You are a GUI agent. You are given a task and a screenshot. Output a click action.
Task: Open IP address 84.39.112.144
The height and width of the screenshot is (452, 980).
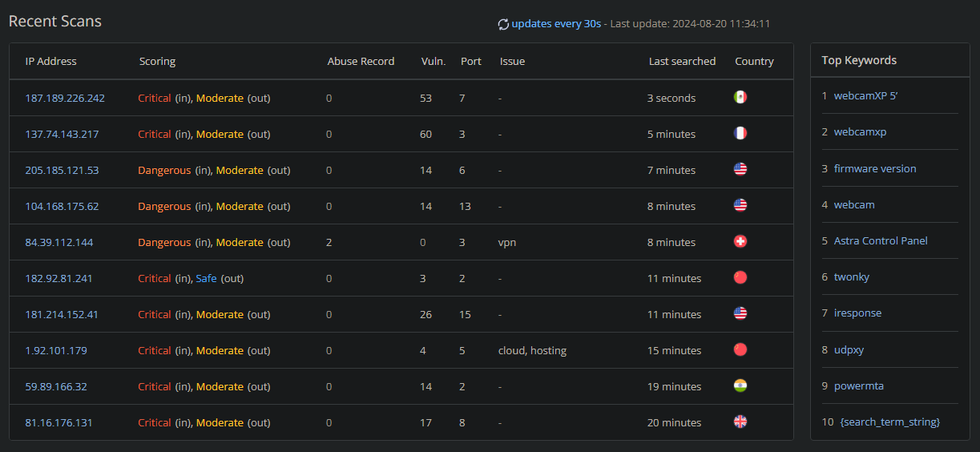pyautogui.click(x=59, y=242)
